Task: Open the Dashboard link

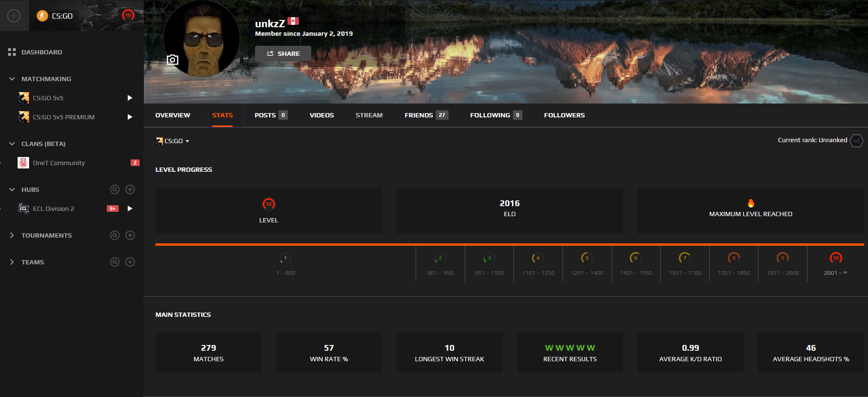Action: pyautogui.click(x=41, y=52)
